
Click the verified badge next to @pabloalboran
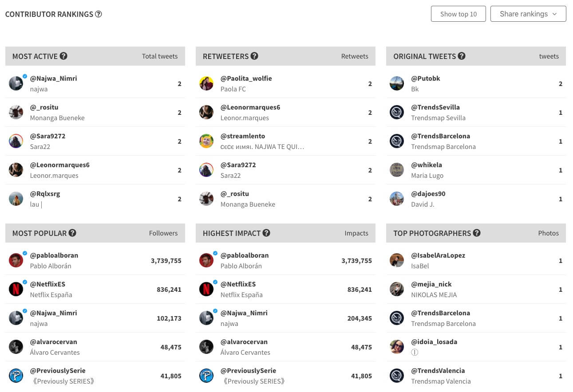[x=24, y=253]
